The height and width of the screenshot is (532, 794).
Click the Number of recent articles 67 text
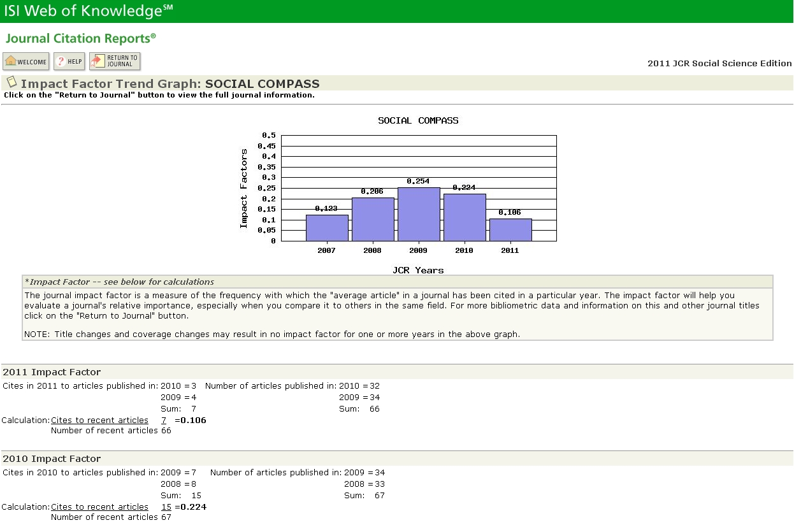point(111,517)
